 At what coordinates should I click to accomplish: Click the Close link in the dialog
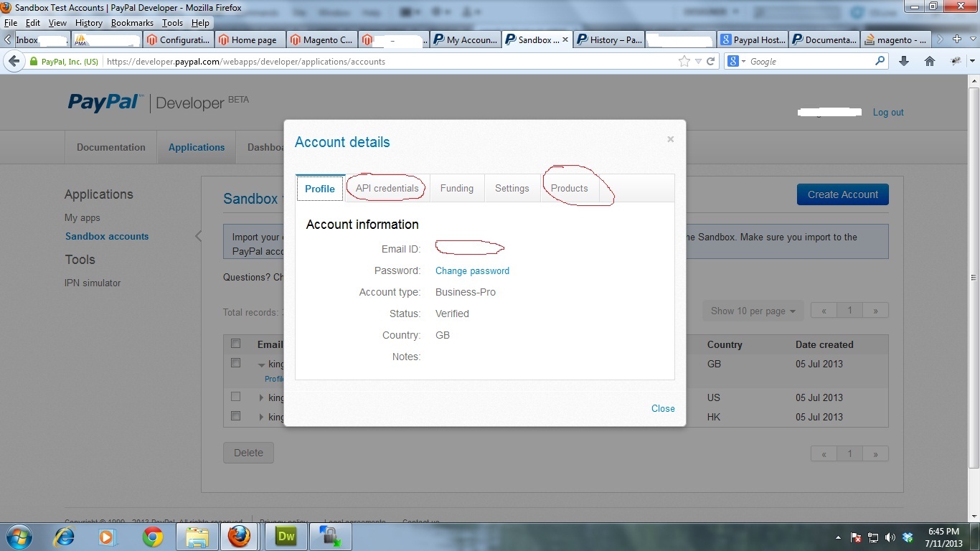click(663, 408)
